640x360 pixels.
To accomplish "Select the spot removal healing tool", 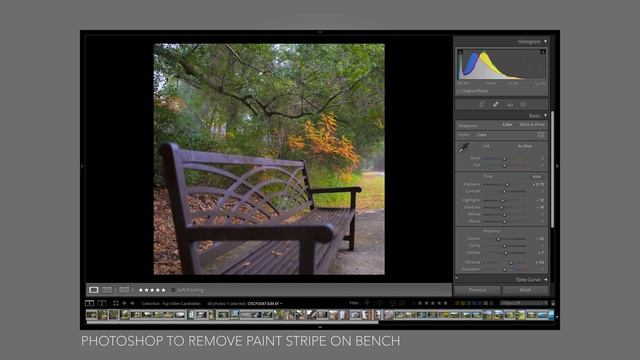I will pos(496,104).
